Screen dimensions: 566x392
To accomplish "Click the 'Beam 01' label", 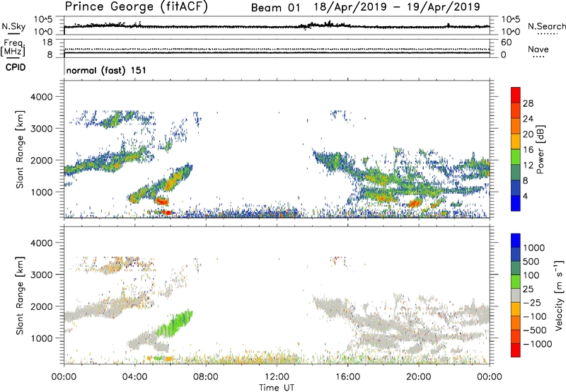I will [x=275, y=8].
